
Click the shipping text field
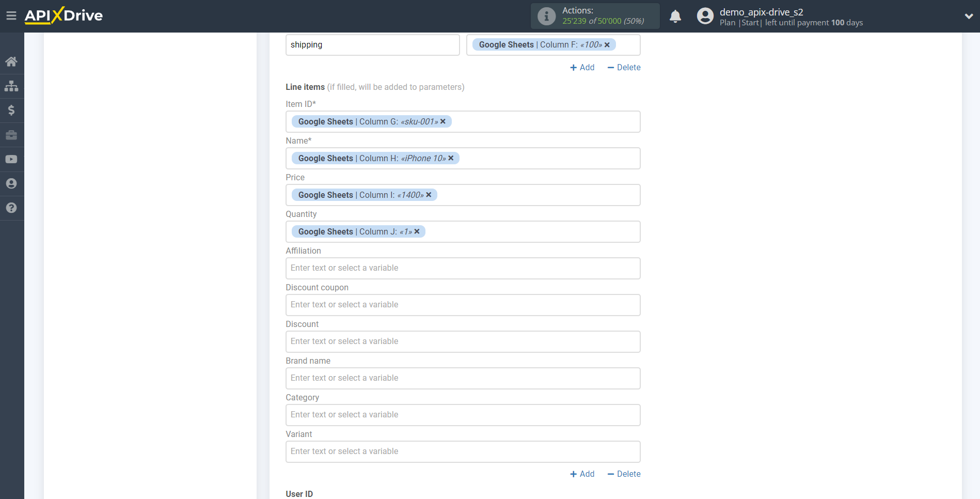click(372, 44)
